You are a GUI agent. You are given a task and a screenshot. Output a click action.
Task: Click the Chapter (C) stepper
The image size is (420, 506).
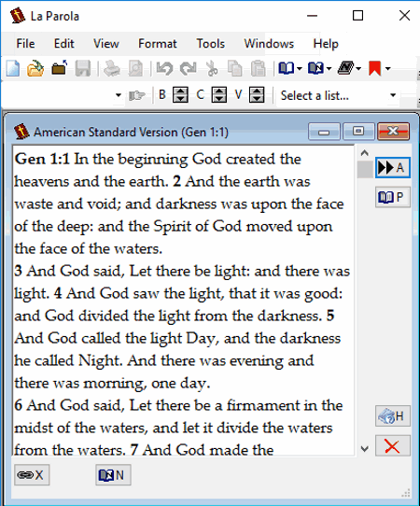coord(219,95)
